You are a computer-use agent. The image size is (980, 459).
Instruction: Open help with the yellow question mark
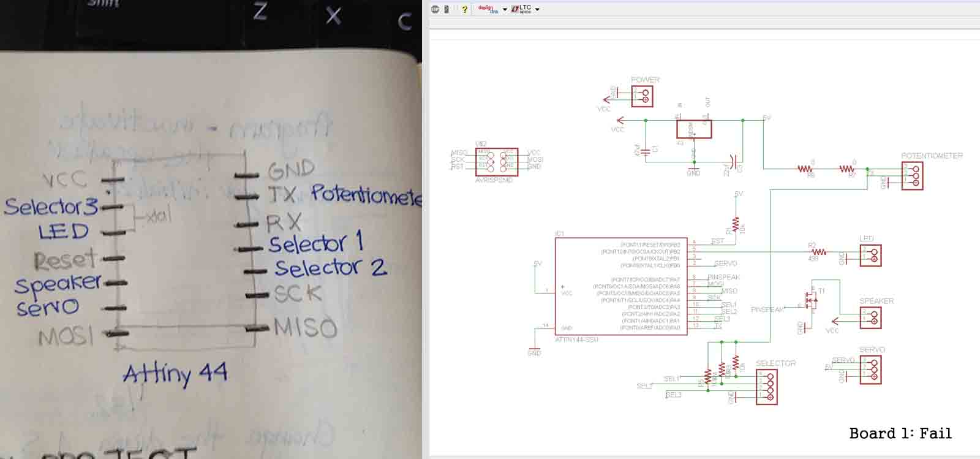coord(465,9)
